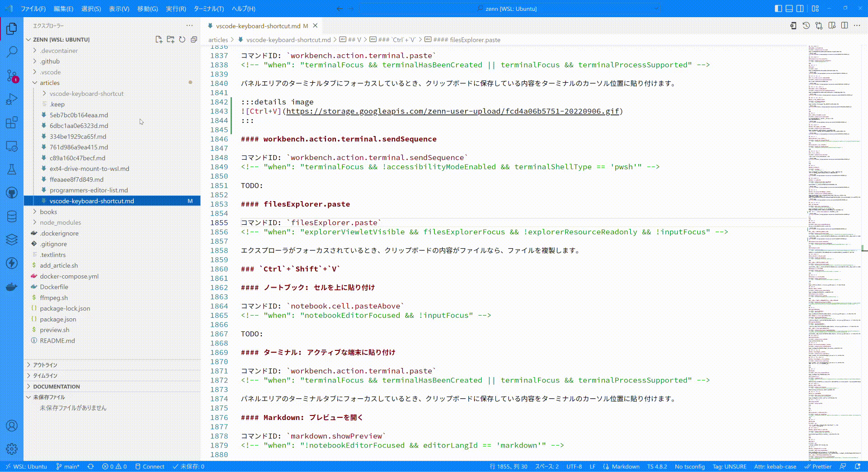This screenshot has width=868, height=472.
Task: Expand the アウトライン section
Action: click(112, 365)
